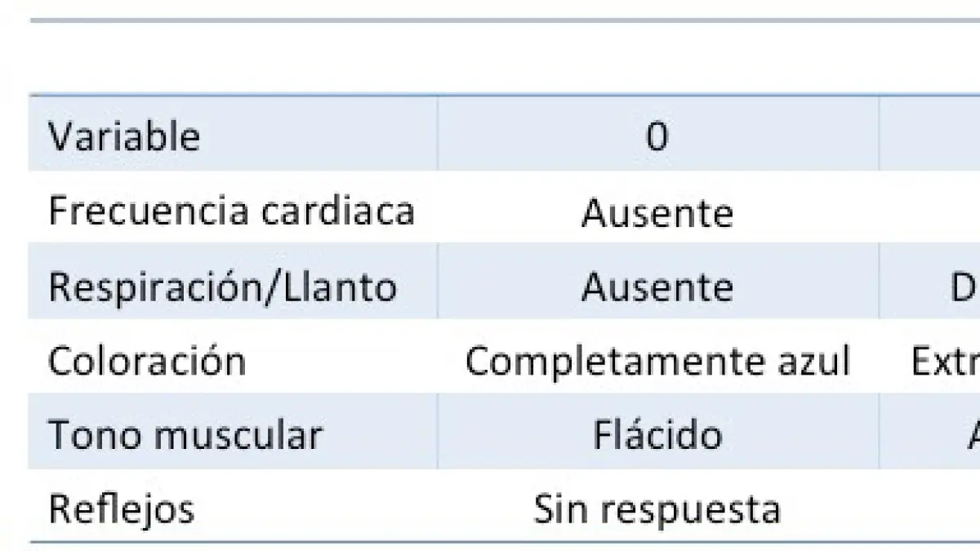Click the "Coloración" row label

(x=147, y=361)
